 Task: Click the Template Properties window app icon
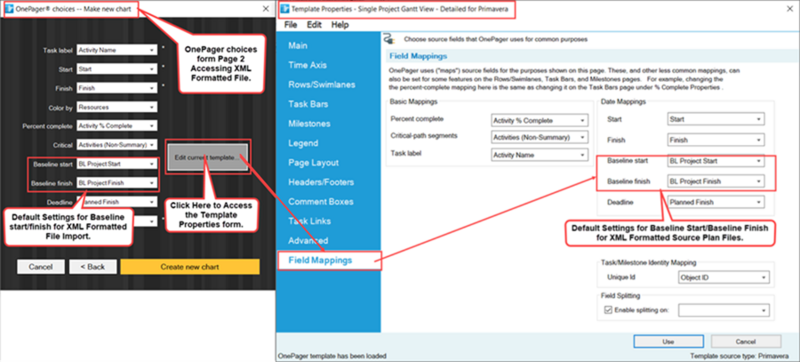pos(286,9)
